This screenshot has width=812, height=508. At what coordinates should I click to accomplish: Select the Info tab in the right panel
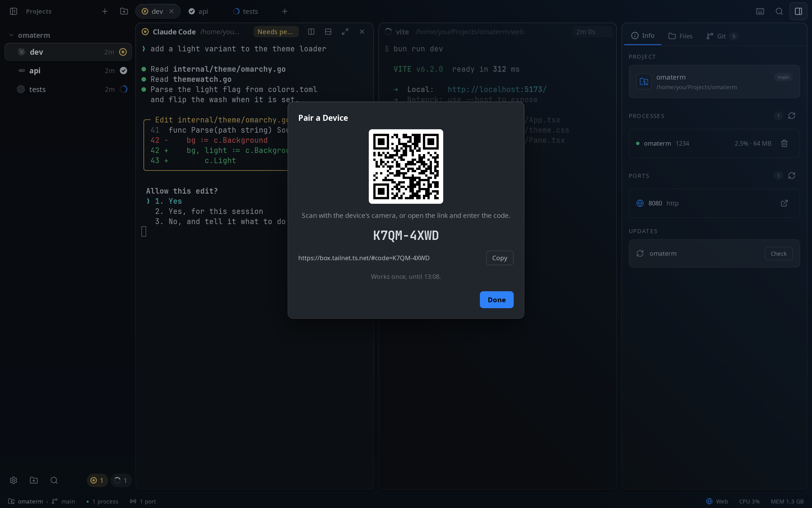(643, 36)
